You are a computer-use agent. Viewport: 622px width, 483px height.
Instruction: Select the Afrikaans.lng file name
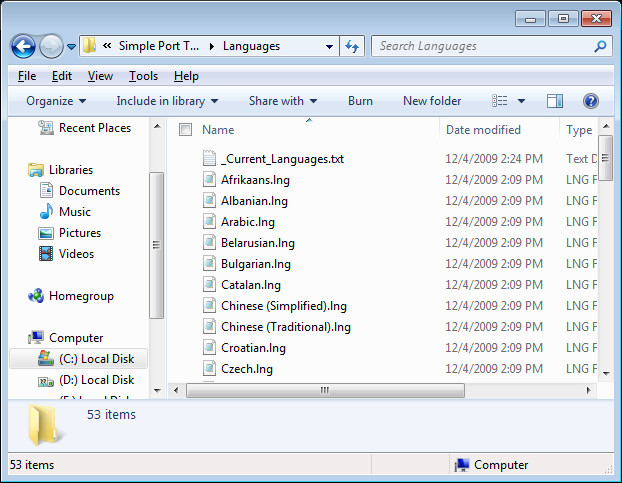pos(255,180)
